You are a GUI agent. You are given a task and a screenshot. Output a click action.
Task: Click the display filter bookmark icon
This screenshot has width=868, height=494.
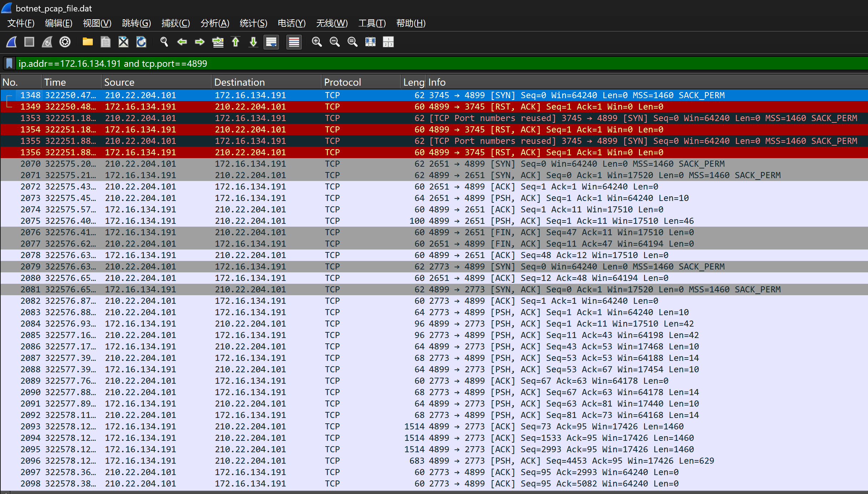[10, 64]
